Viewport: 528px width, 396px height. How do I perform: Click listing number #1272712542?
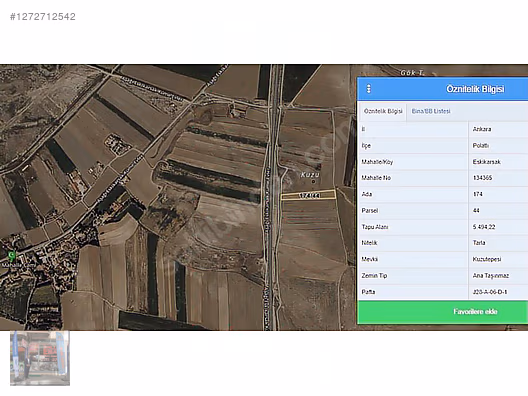pyautogui.click(x=43, y=17)
